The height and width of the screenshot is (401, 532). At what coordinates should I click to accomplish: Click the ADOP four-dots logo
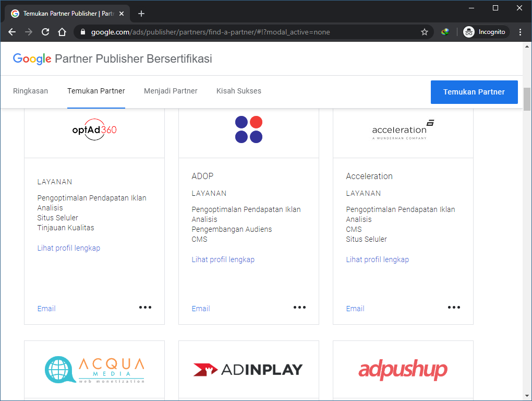click(249, 129)
